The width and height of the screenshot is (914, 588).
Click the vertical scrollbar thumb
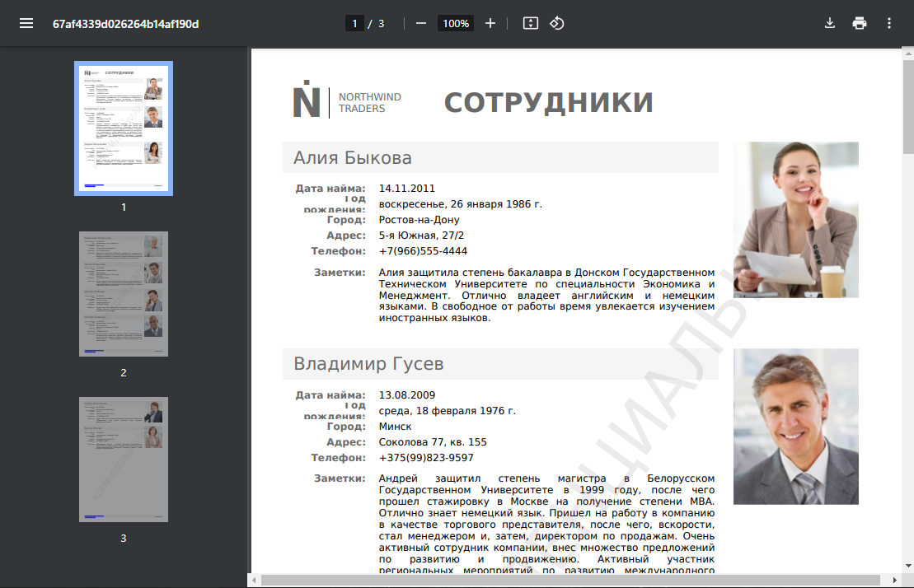(x=908, y=106)
